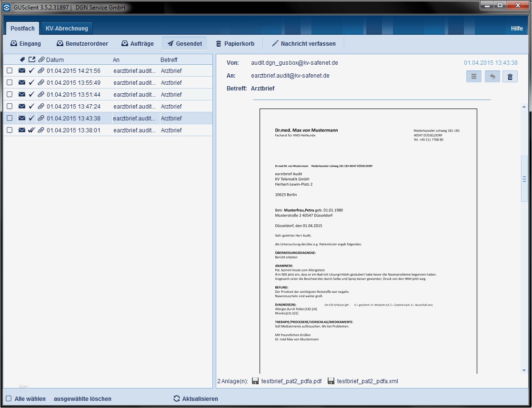
Task: Click the paperclip icon of message 13:55:49
Action: tap(40, 82)
